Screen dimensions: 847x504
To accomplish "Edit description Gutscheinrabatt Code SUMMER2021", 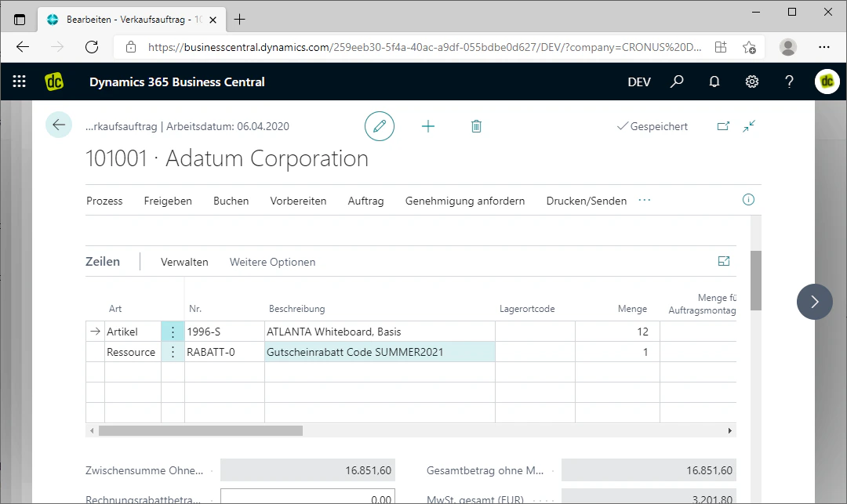I will tap(380, 353).
